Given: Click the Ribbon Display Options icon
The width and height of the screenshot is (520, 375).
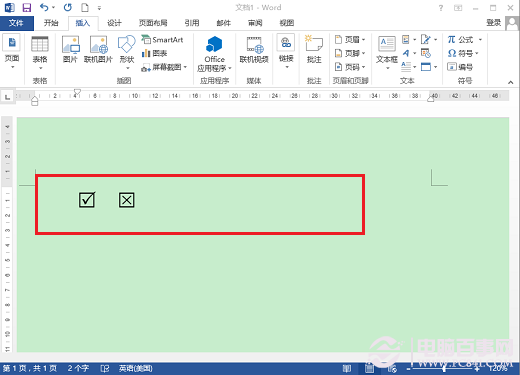Looking at the screenshot, I should tap(458, 8).
